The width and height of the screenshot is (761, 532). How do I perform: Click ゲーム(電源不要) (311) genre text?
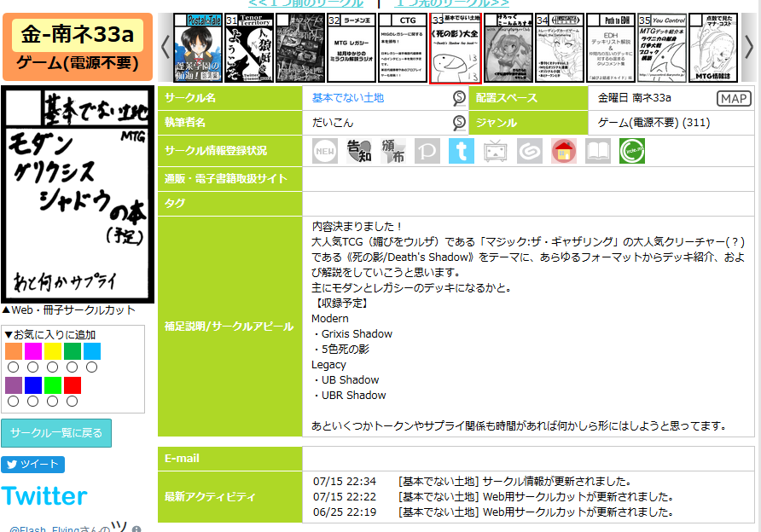click(x=654, y=123)
